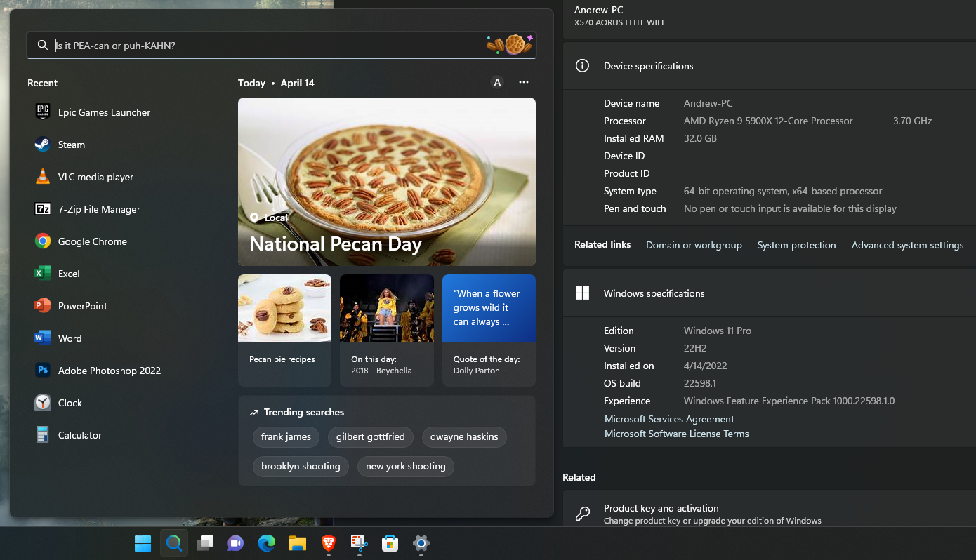
Task: Click the Installed RAM value 32.0 GB
Action: click(700, 138)
